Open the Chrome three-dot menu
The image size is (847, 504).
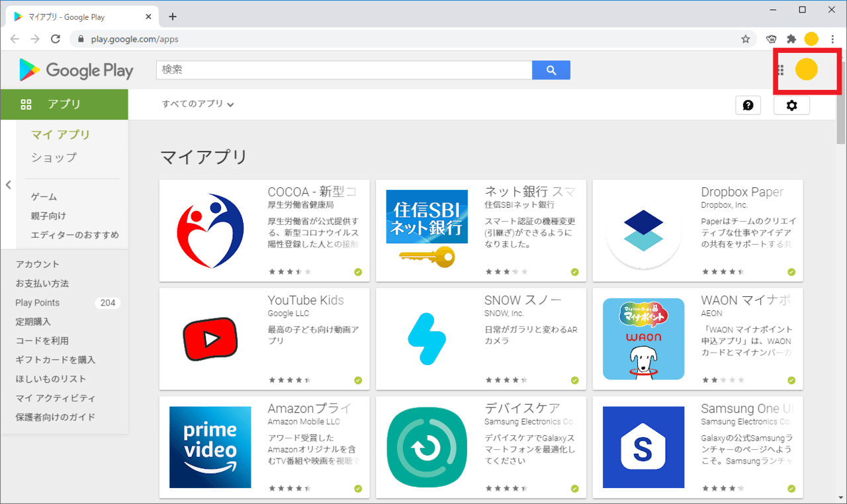click(x=832, y=38)
